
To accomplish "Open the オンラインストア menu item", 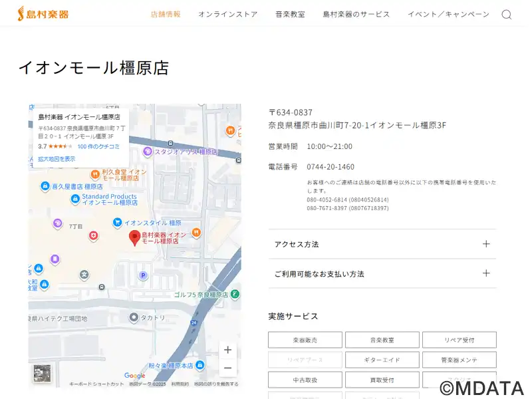I will pos(228,14).
